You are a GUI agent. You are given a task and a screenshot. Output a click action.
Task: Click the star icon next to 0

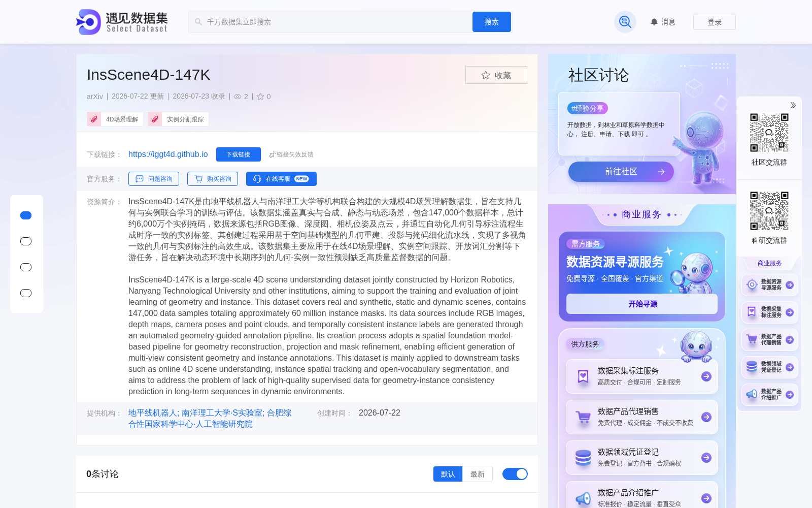click(260, 97)
